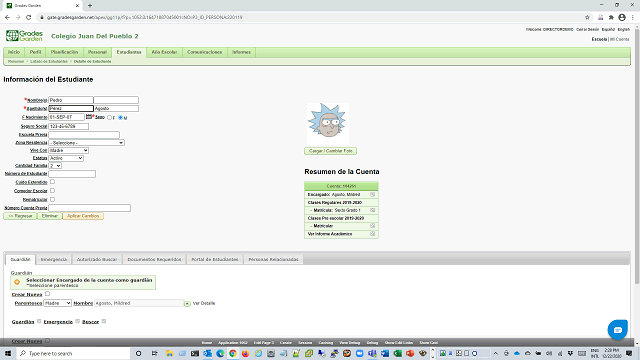Open the Año Escolar menu
Screen dimensions: 640x360
[164, 52]
